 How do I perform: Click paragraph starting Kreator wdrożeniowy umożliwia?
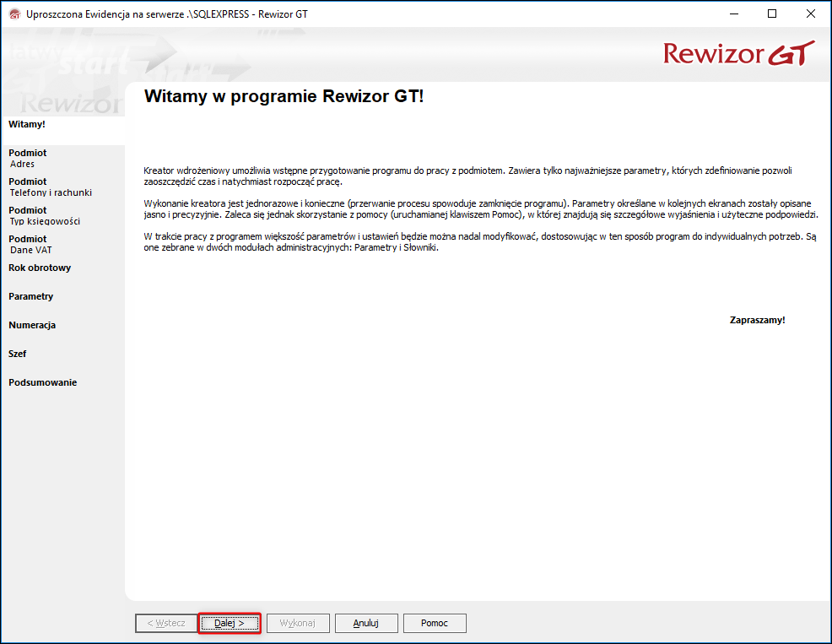pyautogui.click(x=467, y=176)
